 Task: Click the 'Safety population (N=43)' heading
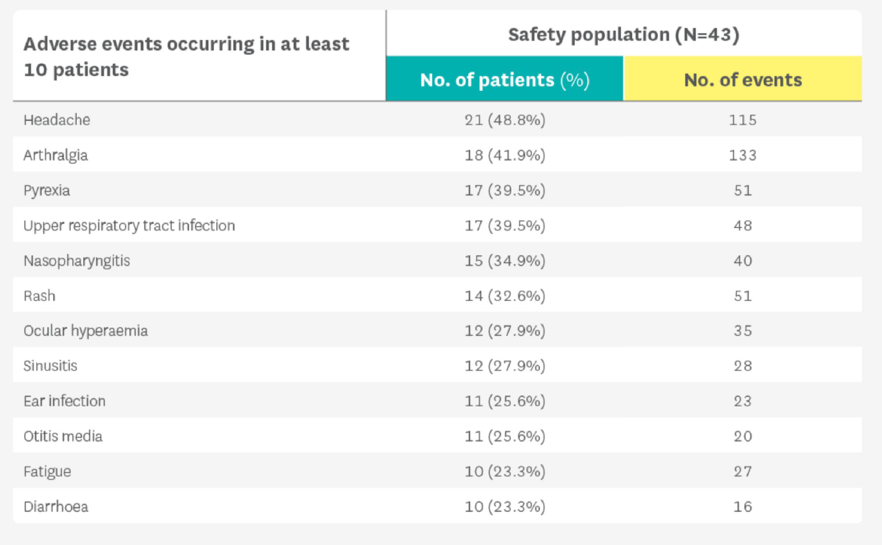click(x=623, y=35)
